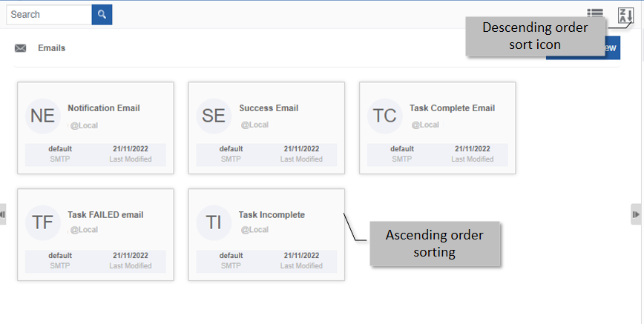The height and width of the screenshot is (324, 644).
Task: Click the blue search magnifier button
Action: coord(102,15)
